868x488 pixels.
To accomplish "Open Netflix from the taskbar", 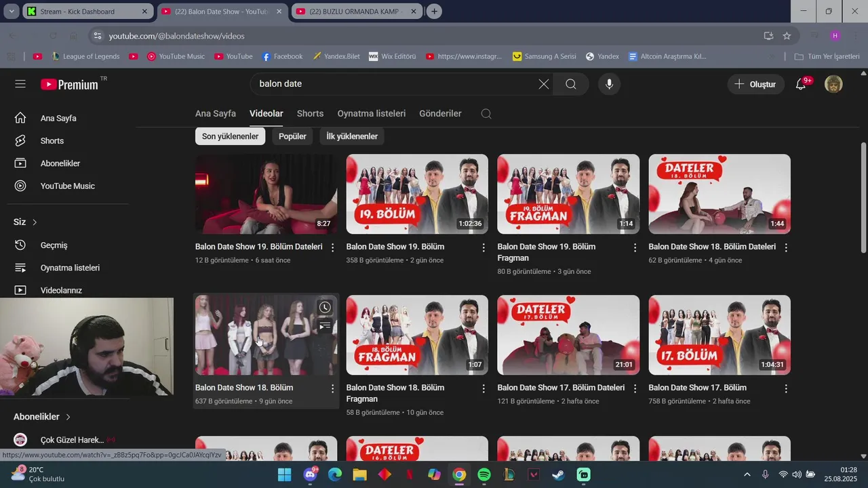I will click(x=410, y=474).
